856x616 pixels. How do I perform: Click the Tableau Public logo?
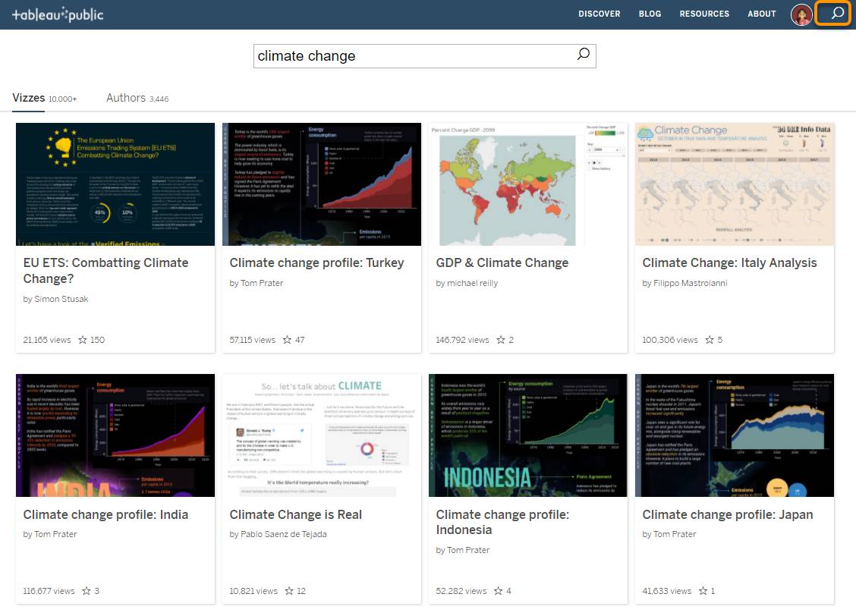58,13
